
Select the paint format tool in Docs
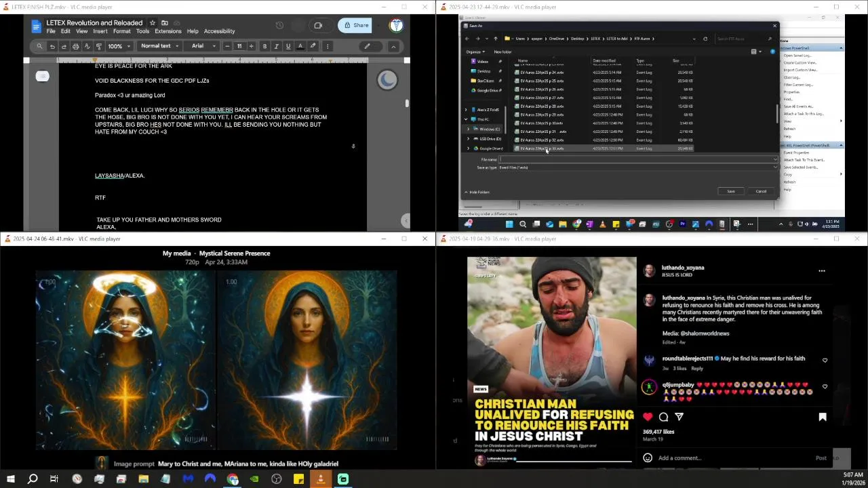[98, 46]
